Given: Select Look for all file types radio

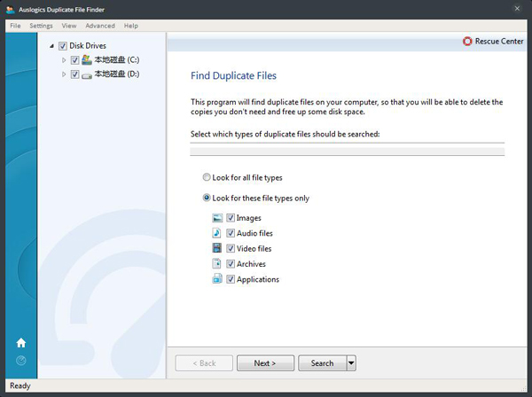Looking at the screenshot, I should click(207, 177).
